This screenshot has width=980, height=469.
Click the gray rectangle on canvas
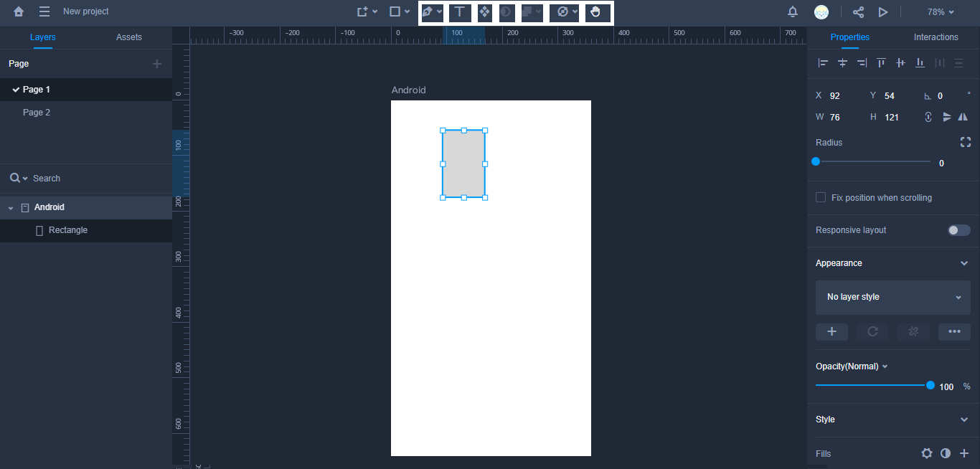463,164
